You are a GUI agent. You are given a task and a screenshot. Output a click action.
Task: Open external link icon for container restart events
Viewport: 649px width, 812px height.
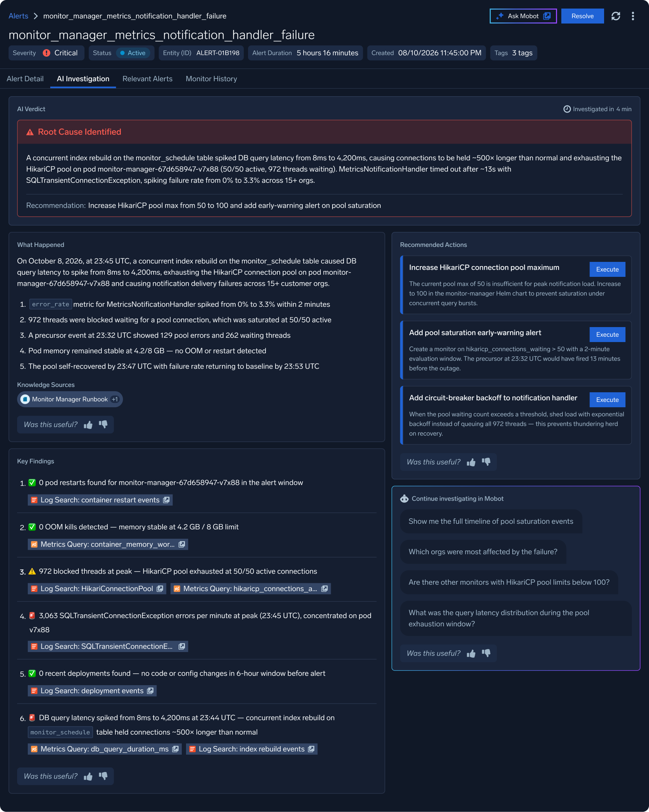tap(166, 500)
